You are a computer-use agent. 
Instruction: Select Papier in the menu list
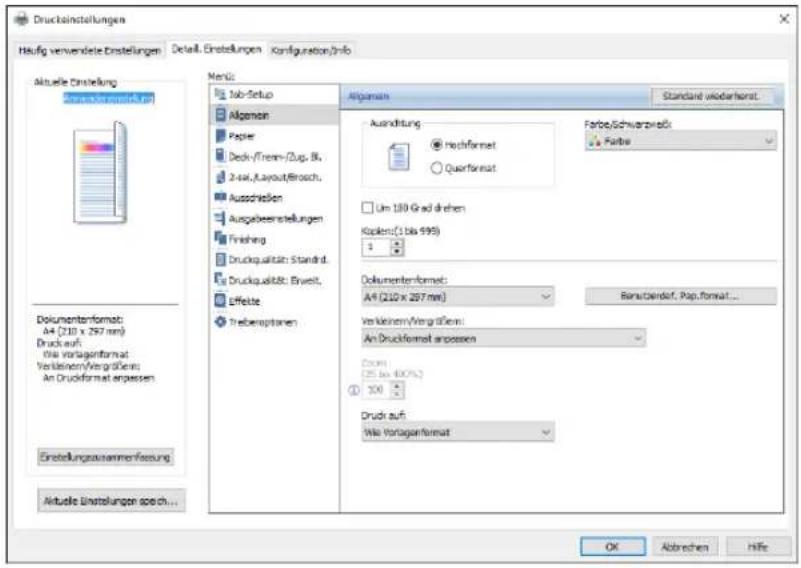click(x=274, y=136)
